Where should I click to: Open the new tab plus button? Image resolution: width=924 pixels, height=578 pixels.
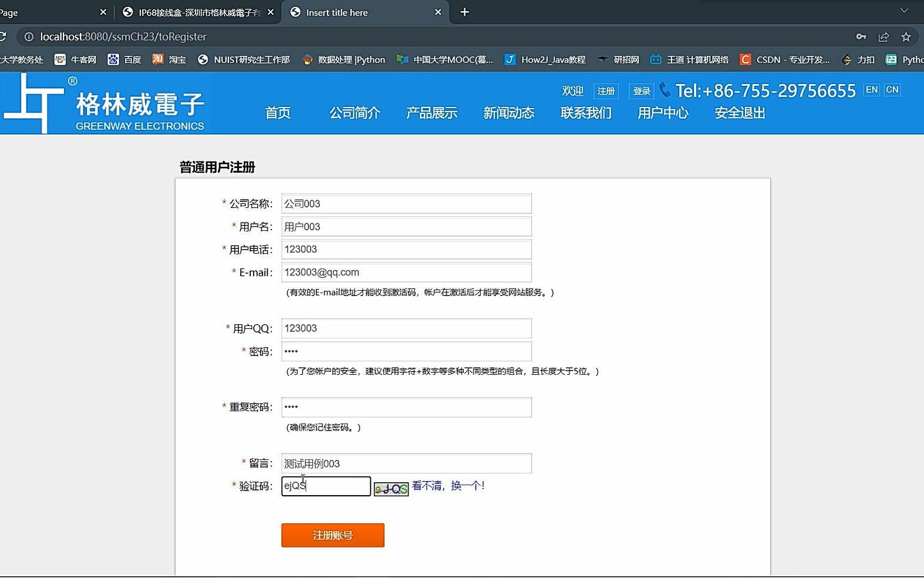coord(464,12)
